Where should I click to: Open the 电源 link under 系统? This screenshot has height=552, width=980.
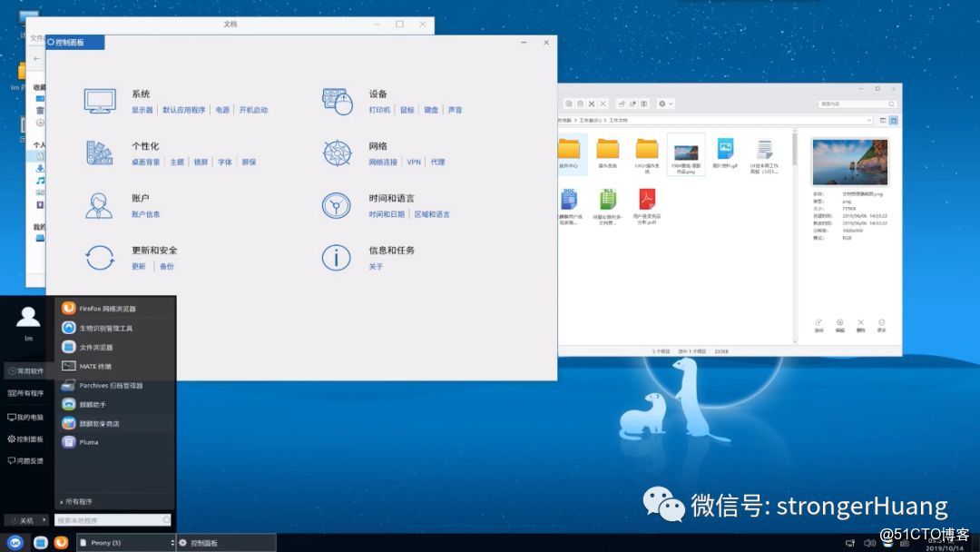222,110
